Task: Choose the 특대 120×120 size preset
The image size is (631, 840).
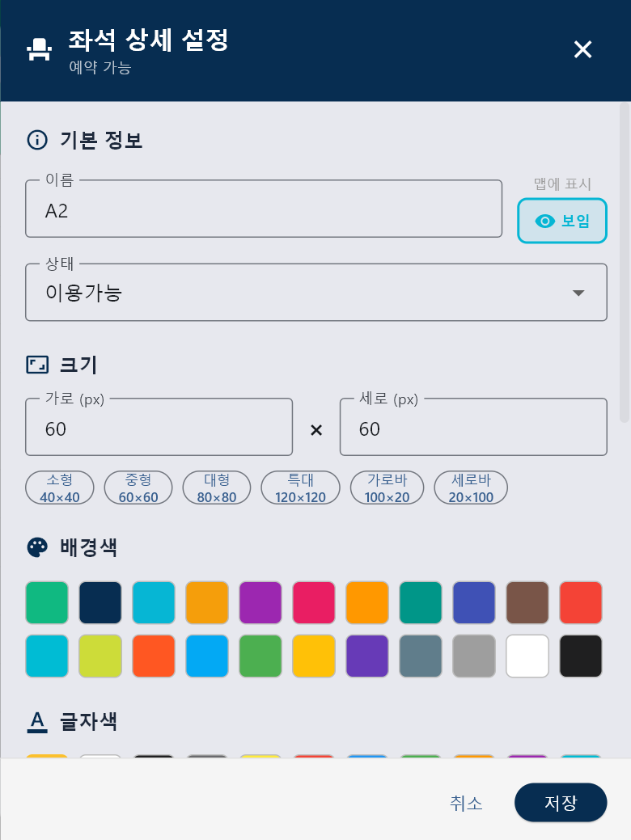Action: tap(300, 488)
